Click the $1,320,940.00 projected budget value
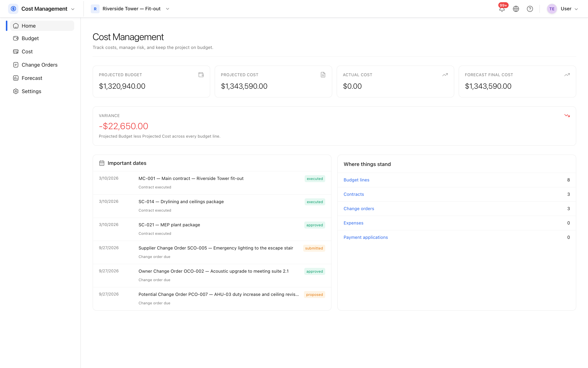Viewport: 588px width, 368px height. (122, 86)
